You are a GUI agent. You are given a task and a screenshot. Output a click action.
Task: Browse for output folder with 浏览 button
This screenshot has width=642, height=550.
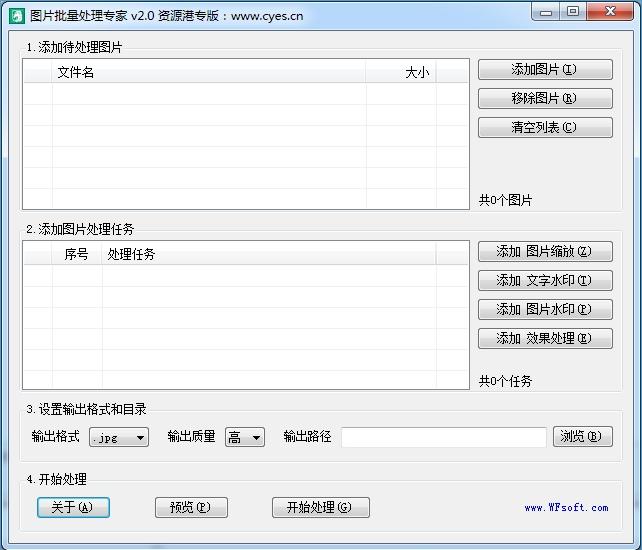click(x=582, y=437)
